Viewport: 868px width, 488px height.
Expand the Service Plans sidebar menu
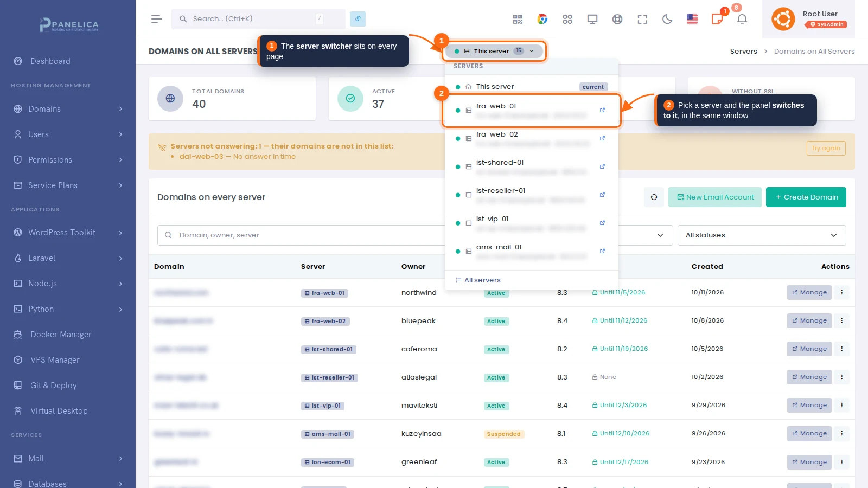(68, 185)
